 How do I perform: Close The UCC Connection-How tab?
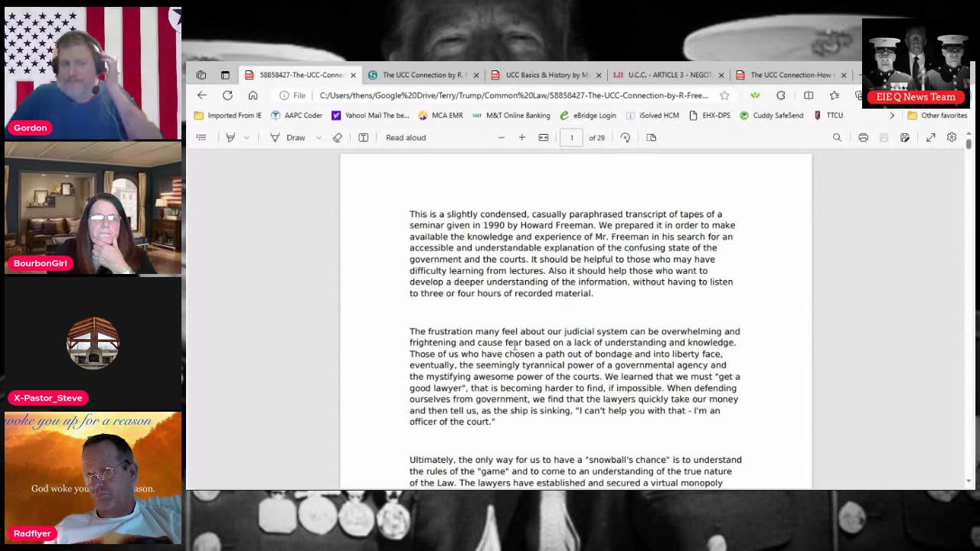[x=844, y=75]
